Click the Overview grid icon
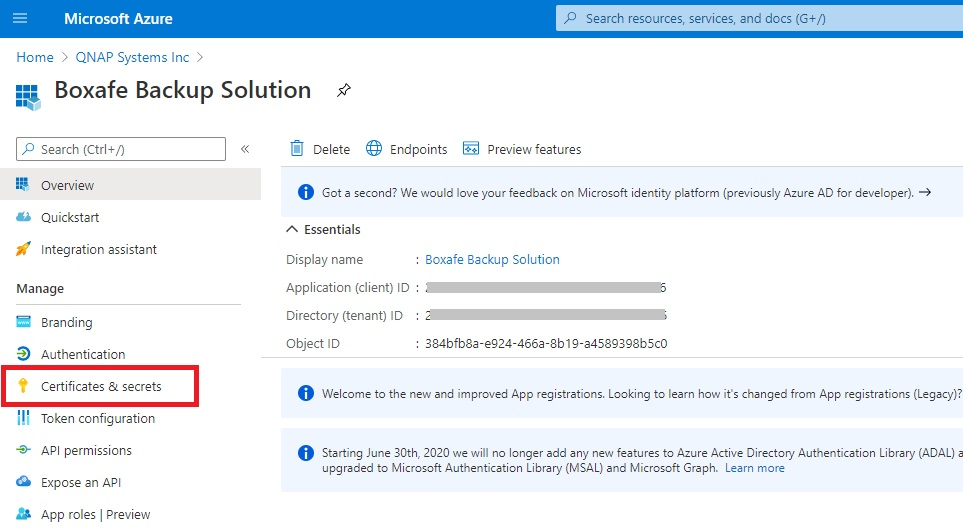963x532 pixels. point(23,184)
